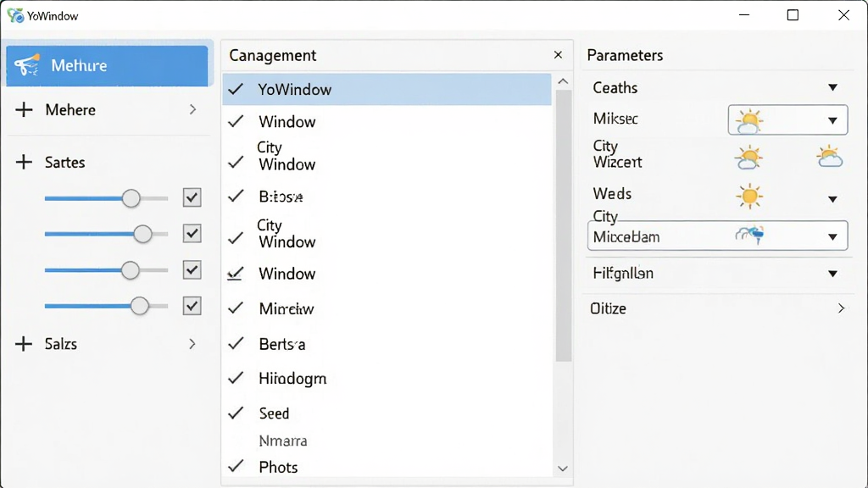The width and height of the screenshot is (868, 488).
Task: Click the first weather icon beside City Wizcert
Action: 749,158
